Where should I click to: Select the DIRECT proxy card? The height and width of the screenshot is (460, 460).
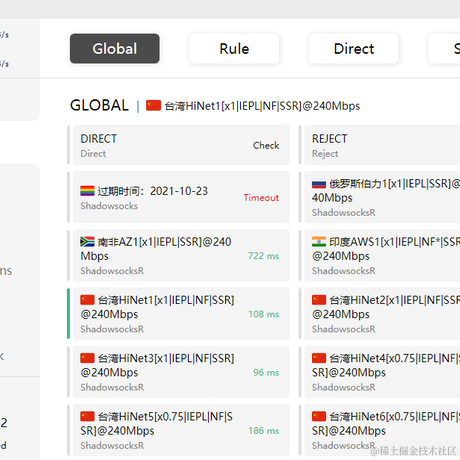point(181,145)
